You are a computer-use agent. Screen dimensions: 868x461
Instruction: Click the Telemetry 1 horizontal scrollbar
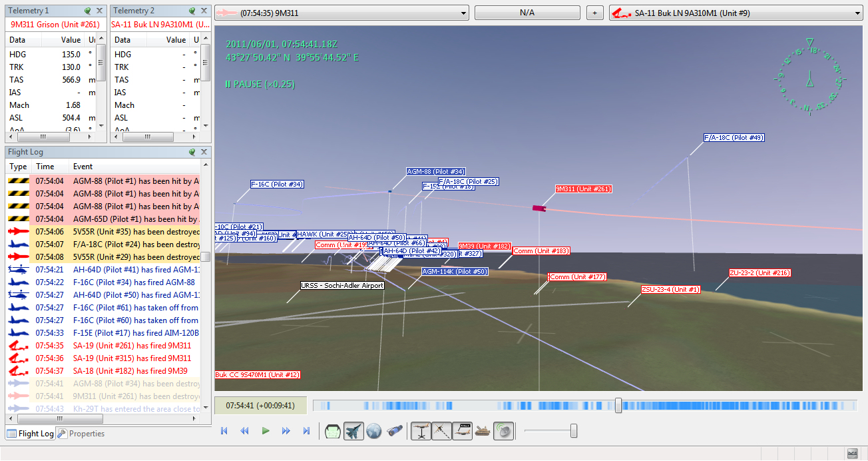tap(51, 136)
